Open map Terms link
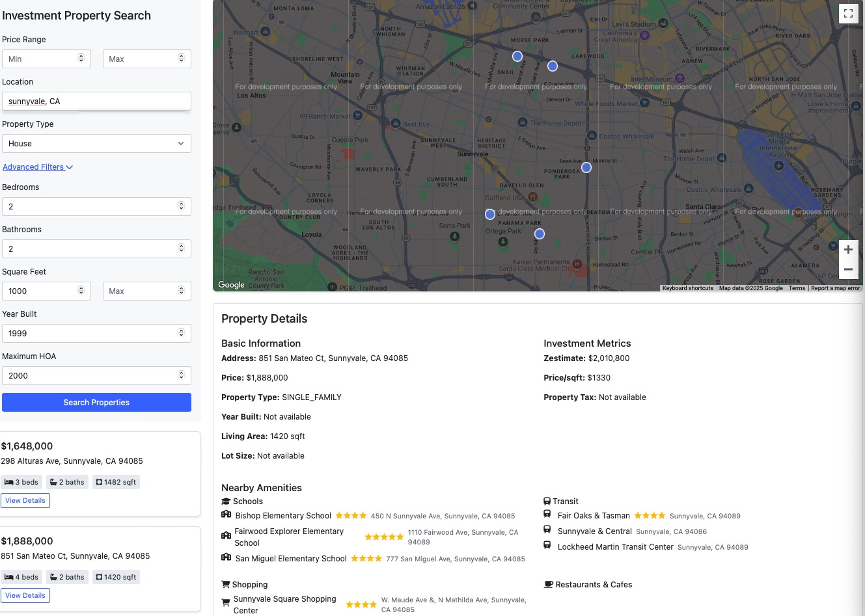Image resolution: width=865 pixels, height=616 pixels. click(x=797, y=288)
